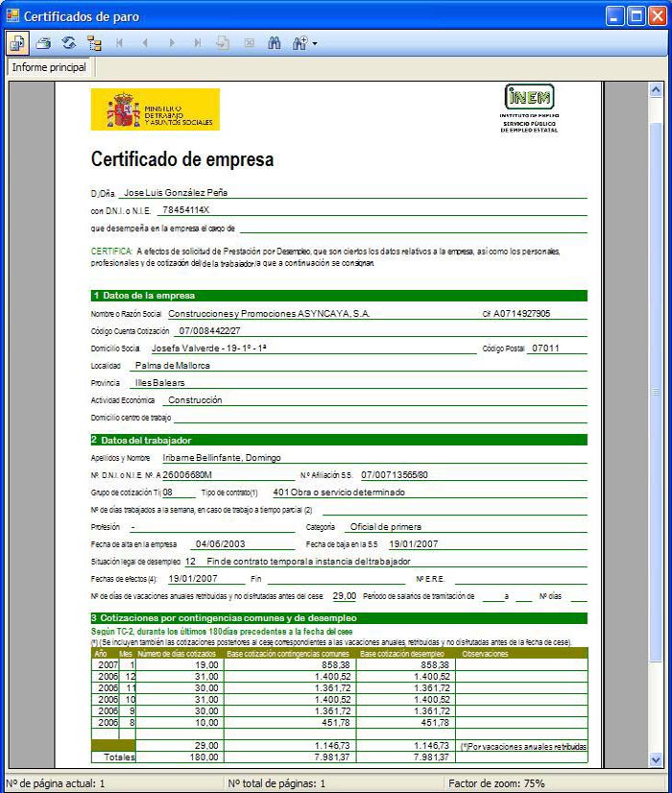Click the scrollbar down arrow
672x793 pixels.
tap(657, 760)
